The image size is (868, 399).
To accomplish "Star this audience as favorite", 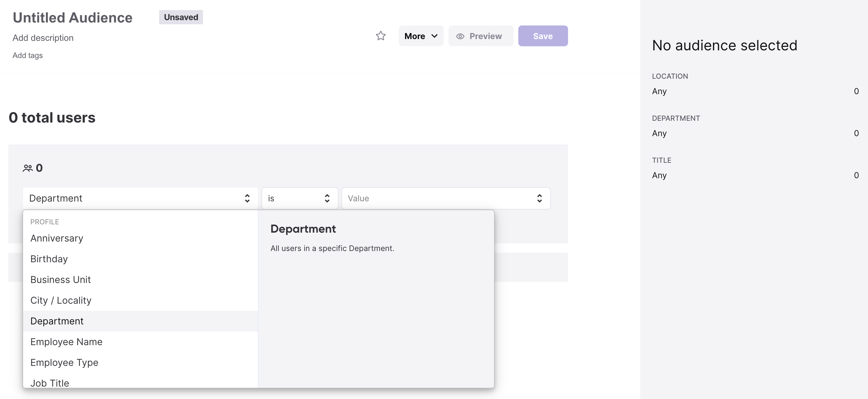I will pos(380,36).
